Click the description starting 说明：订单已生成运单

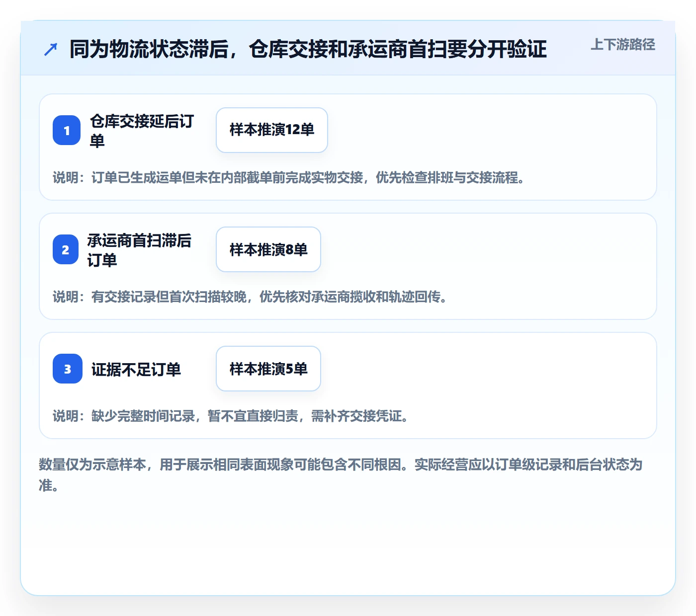pyautogui.click(x=289, y=178)
